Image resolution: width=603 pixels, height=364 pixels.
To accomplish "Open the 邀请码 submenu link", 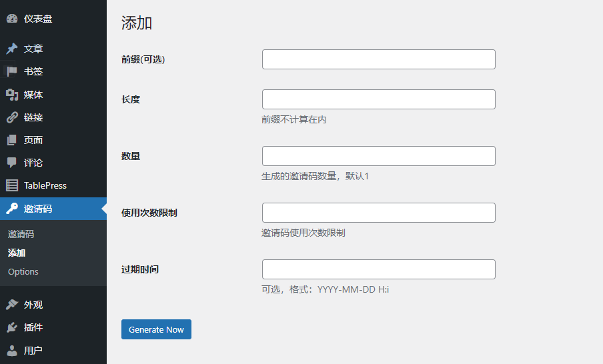I will click(21, 234).
